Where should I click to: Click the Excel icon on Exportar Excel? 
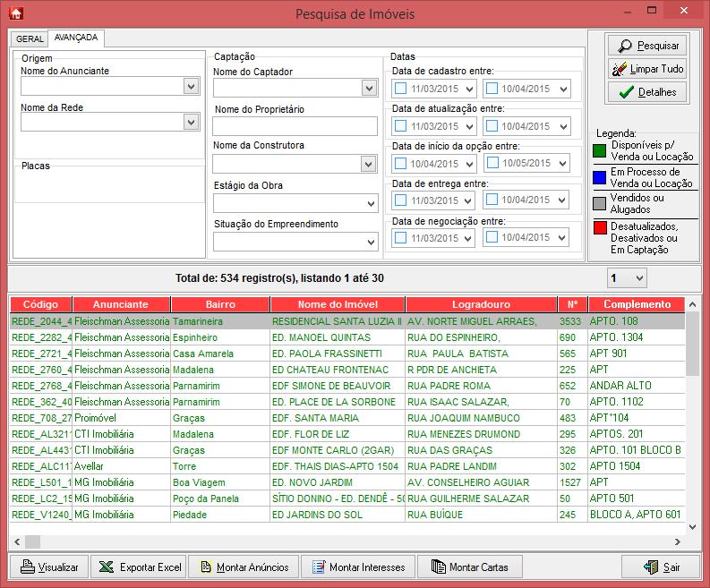pos(107,567)
